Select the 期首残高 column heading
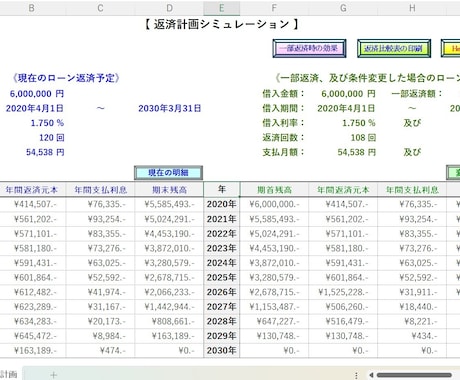Screen dimensions: 460x380 point(274,190)
